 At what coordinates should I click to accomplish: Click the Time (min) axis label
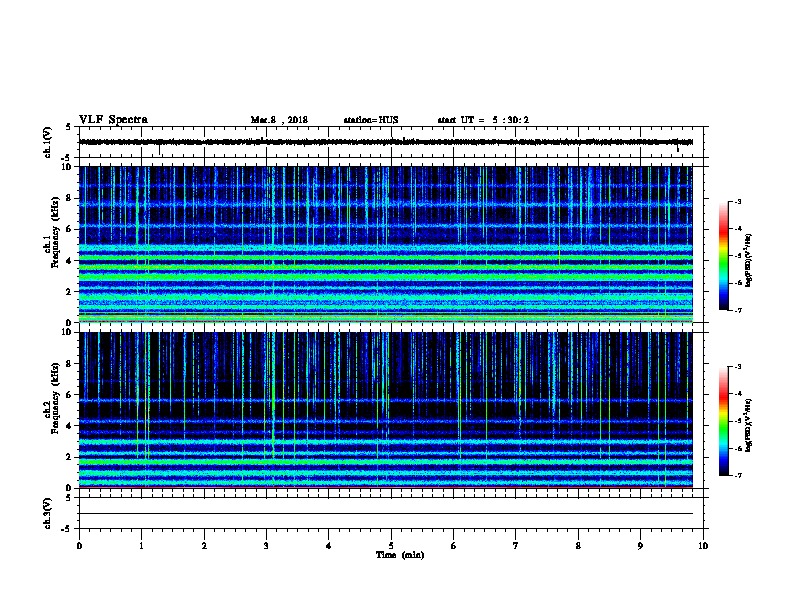[x=400, y=555]
